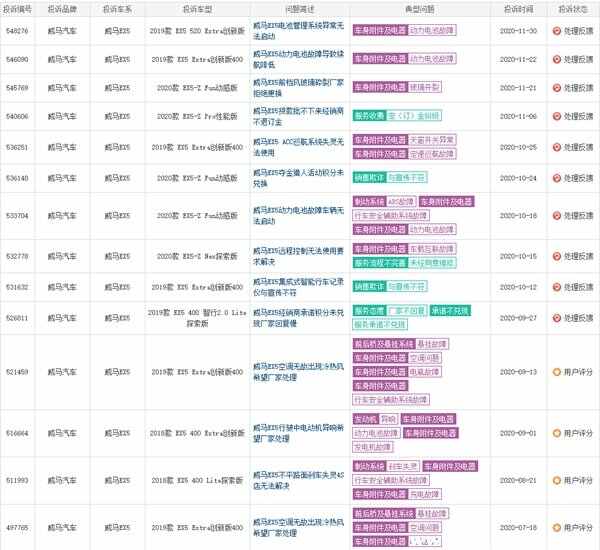
Task: Select the '天窗开关异常' tag
Action: [432, 140]
